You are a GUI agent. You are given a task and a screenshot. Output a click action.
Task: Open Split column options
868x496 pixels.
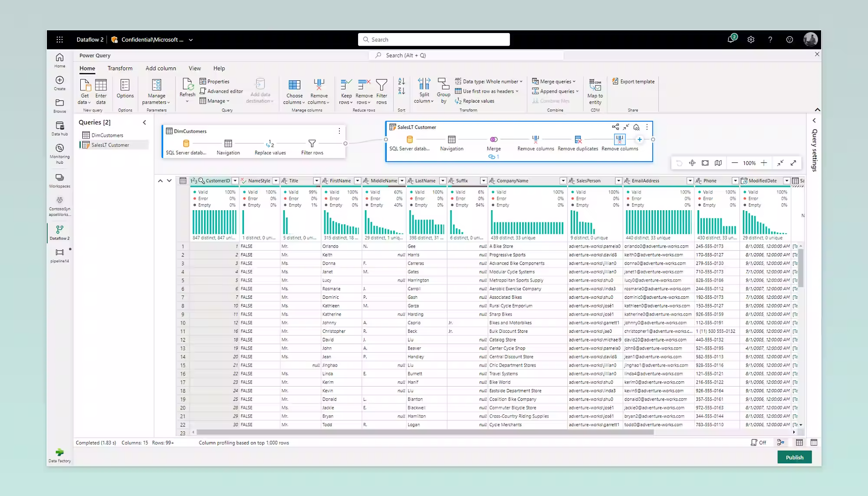coord(424,91)
